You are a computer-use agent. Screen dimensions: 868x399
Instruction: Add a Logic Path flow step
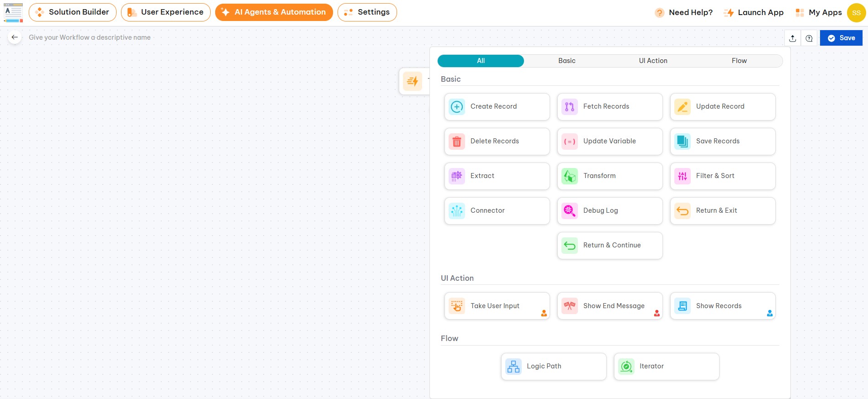554,367
